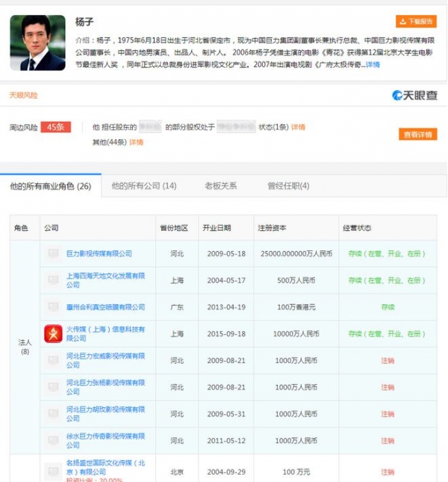Open 火传媒（上海）信息科技有限公司 link
Image resolution: width=448 pixels, height=482 pixels.
pyautogui.click(x=105, y=333)
